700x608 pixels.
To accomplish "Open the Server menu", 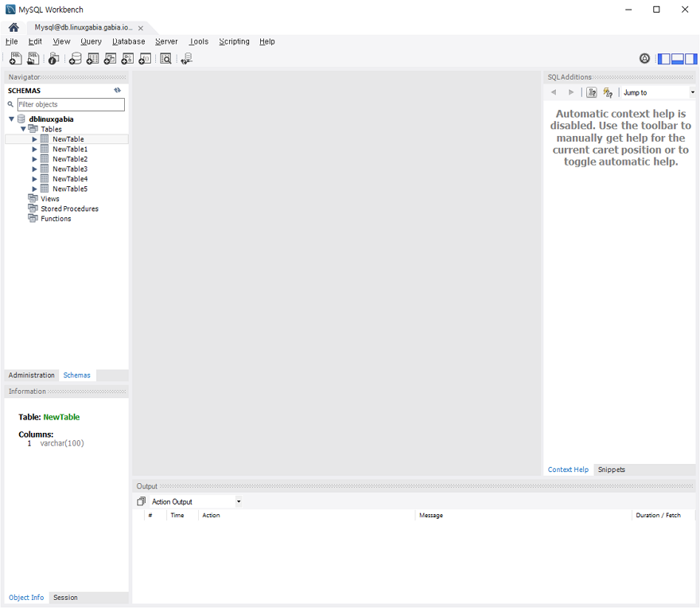I will [x=166, y=41].
